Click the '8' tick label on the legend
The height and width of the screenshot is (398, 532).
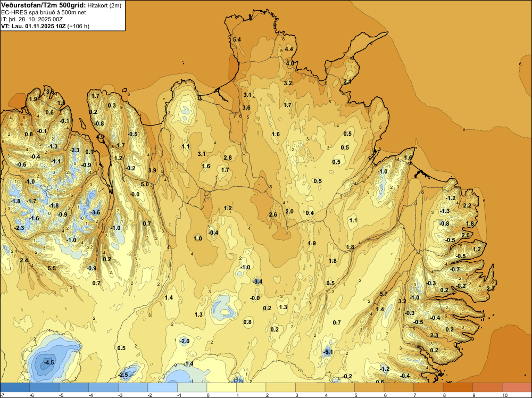444,395
